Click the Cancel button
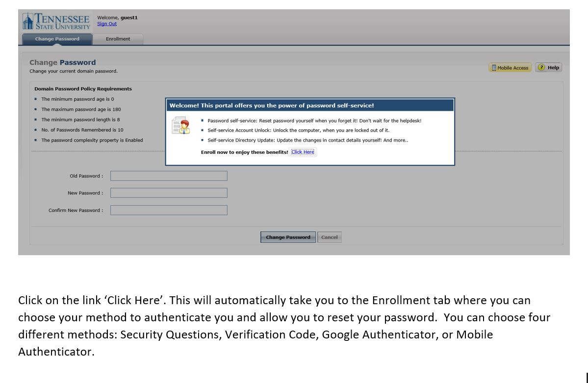 [x=329, y=237]
